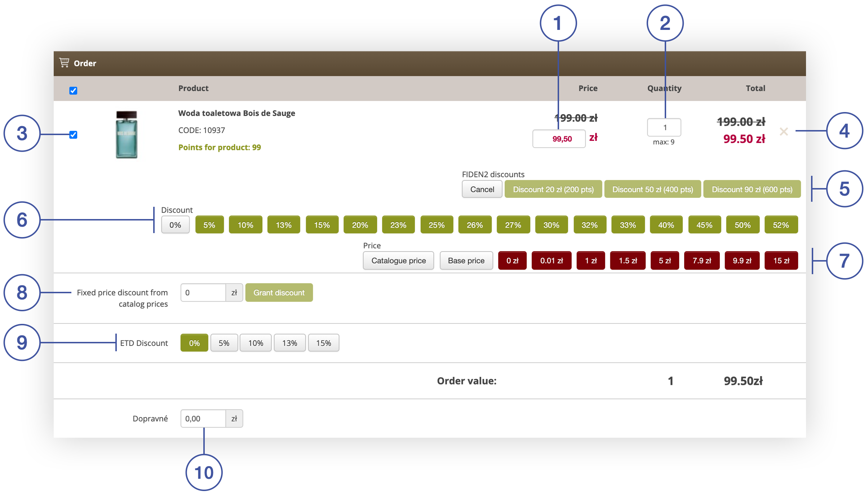Click the red 99.50 zł total
The height and width of the screenshot is (495, 868).
tap(744, 139)
